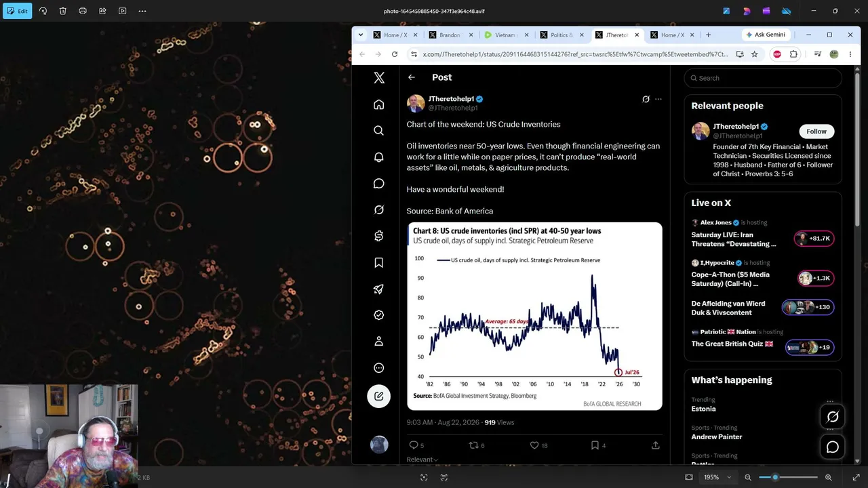The height and width of the screenshot is (488, 868).
Task: Expand the 'Relevant' replies sort dropdown
Action: 422,460
